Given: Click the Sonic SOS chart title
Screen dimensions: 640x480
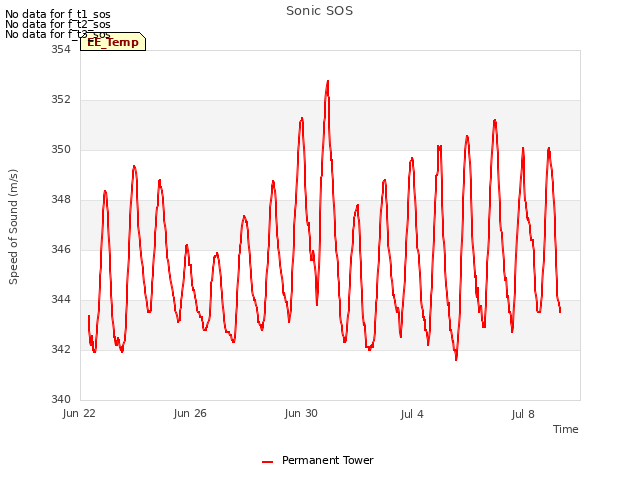Looking at the screenshot, I should pos(319,11).
